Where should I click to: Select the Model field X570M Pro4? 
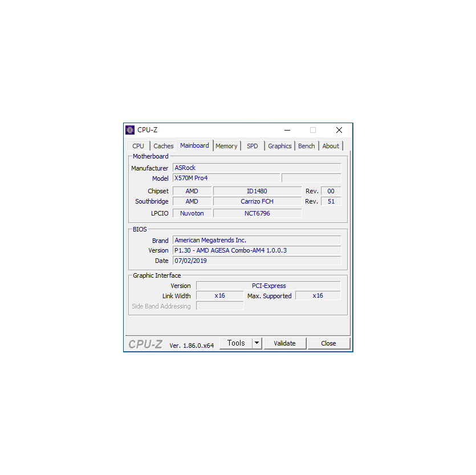click(226, 178)
